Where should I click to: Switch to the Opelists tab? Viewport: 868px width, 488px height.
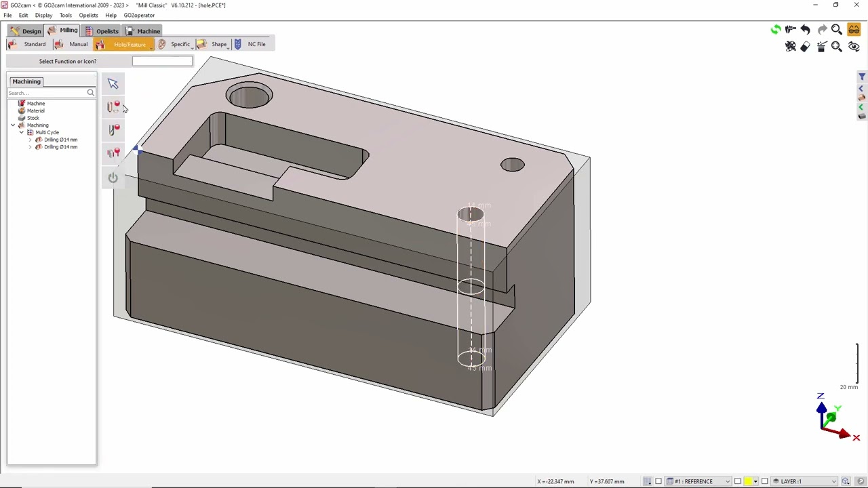(102, 30)
